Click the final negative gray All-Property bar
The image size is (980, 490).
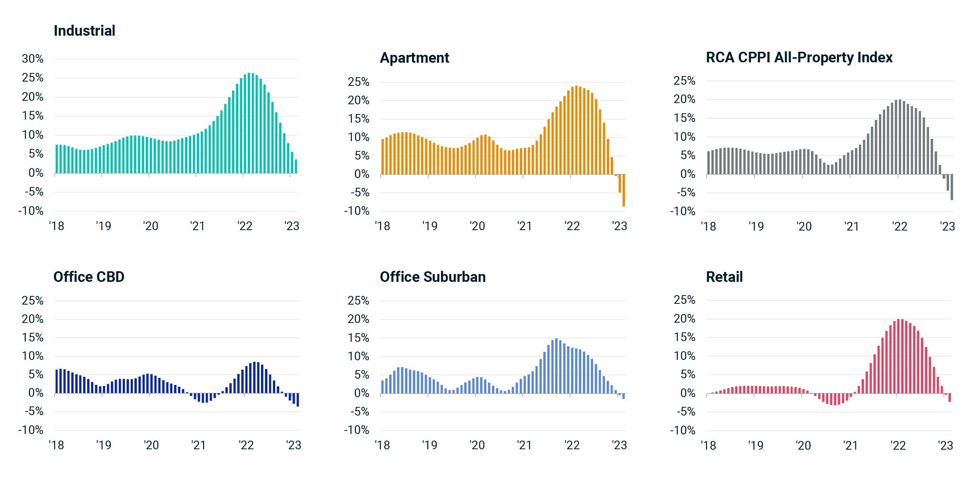point(952,187)
